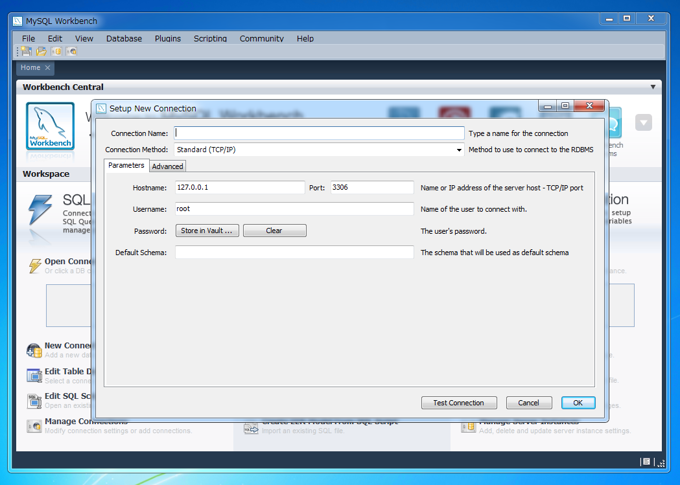This screenshot has height=485, width=680.
Task: Open the Help menu
Action: click(305, 39)
